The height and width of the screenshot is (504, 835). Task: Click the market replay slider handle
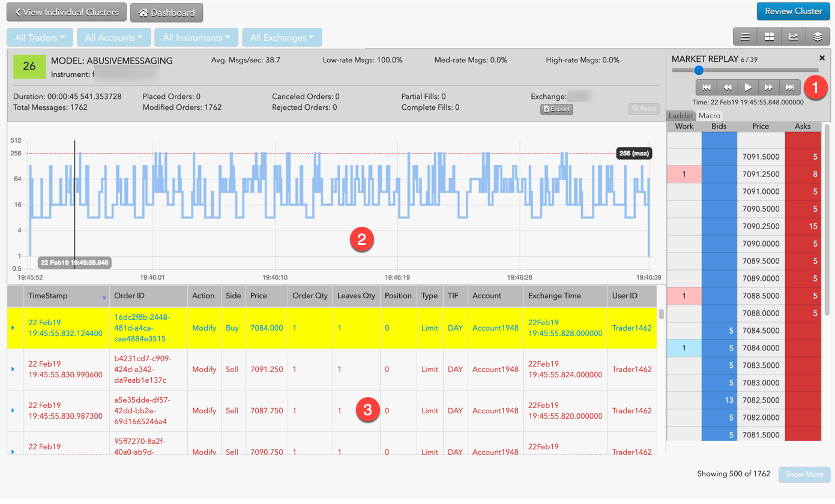coord(699,70)
